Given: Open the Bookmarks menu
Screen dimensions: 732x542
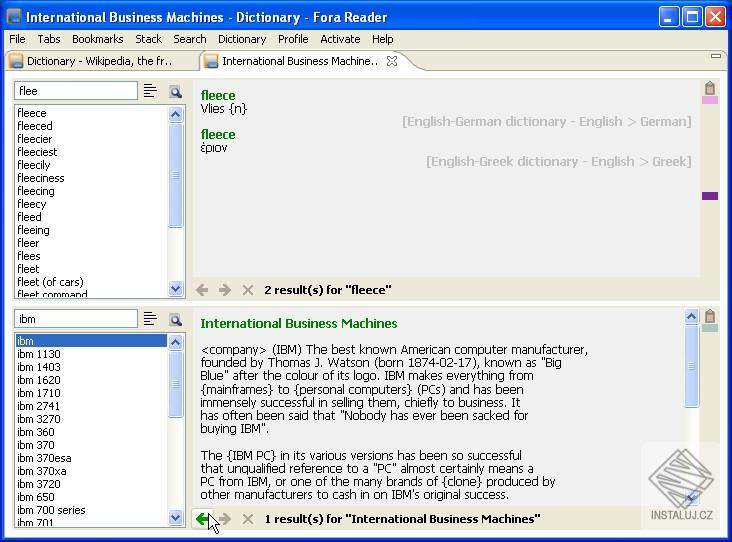Looking at the screenshot, I should (x=98, y=39).
